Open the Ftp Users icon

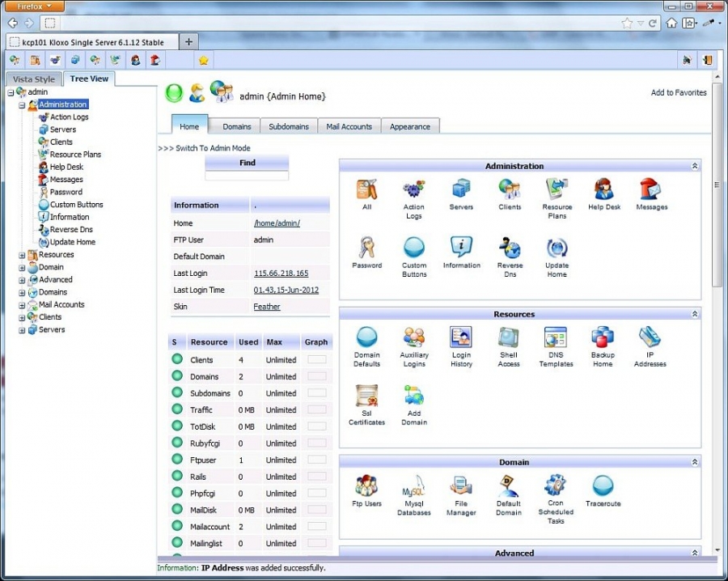366,486
